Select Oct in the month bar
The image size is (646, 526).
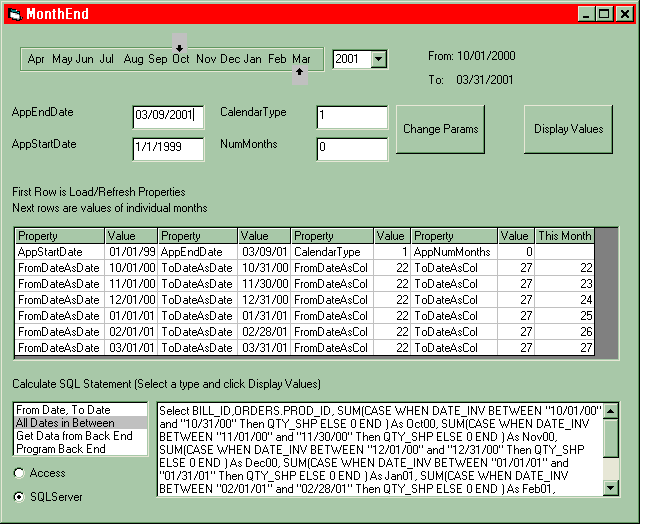pos(180,59)
